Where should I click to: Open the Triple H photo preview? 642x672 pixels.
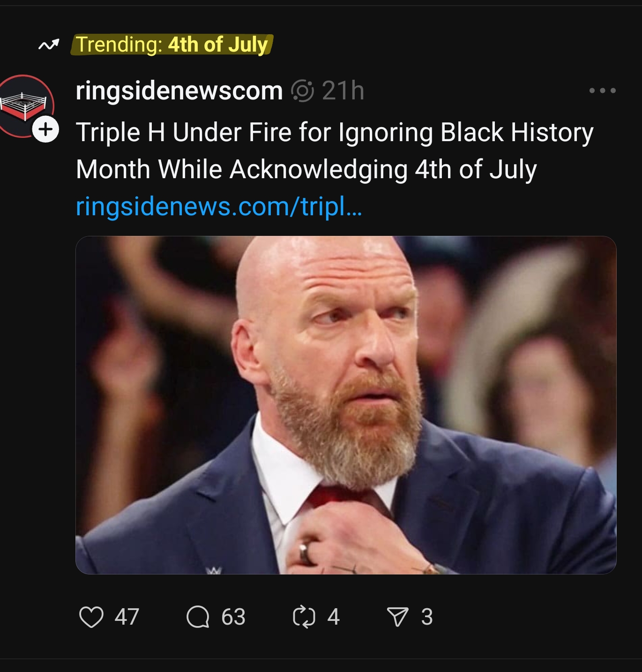[346, 405]
